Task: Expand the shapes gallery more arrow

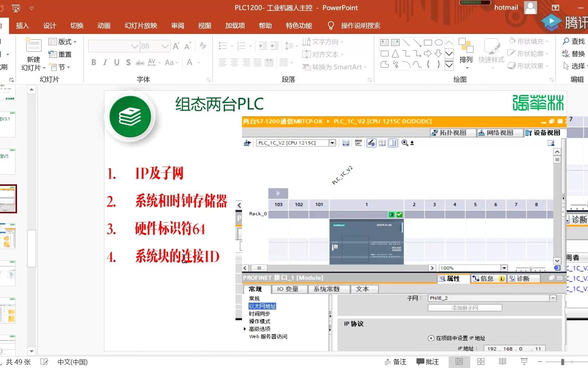Action: pyautogui.click(x=449, y=65)
